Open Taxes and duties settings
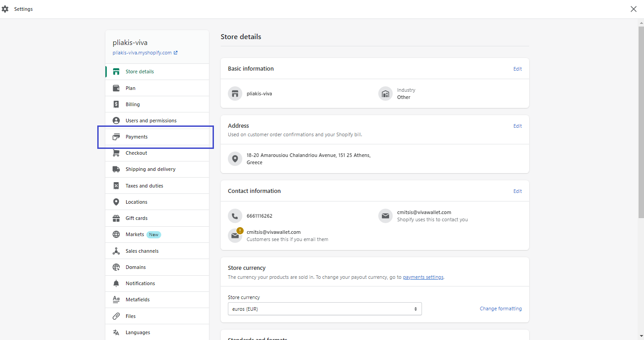The height and width of the screenshot is (340, 644). point(157,186)
